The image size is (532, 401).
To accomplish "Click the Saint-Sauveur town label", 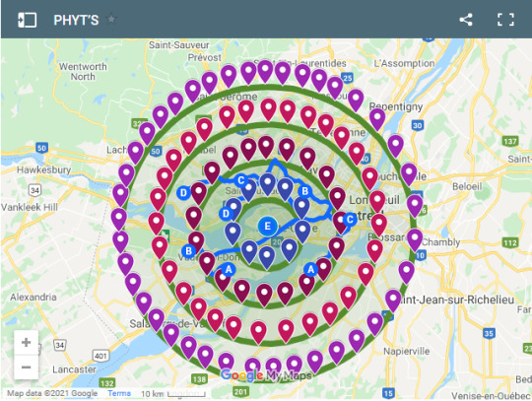I will click(x=179, y=44).
